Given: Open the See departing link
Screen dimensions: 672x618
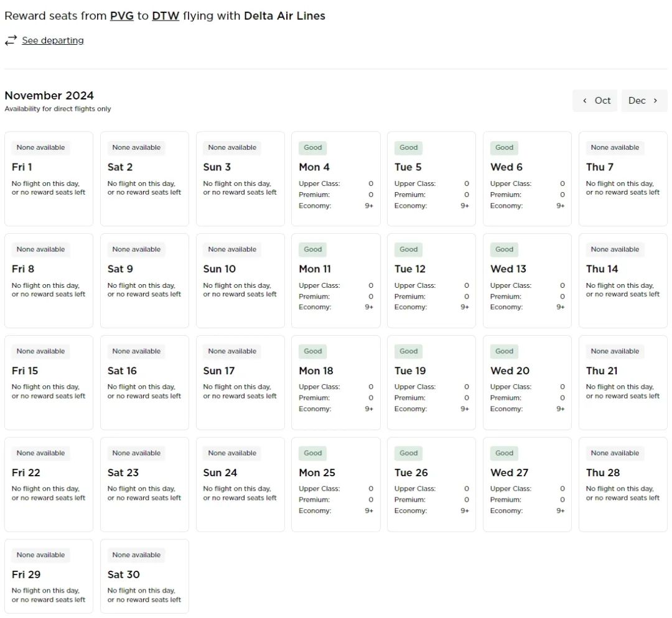Looking at the screenshot, I should (x=53, y=40).
